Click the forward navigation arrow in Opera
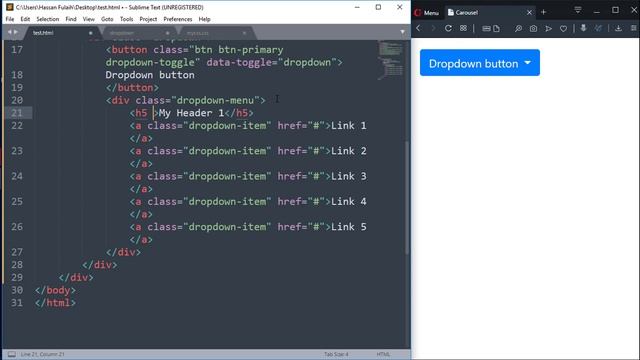The height and width of the screenshot is (360, 640). tap(433, 28)
